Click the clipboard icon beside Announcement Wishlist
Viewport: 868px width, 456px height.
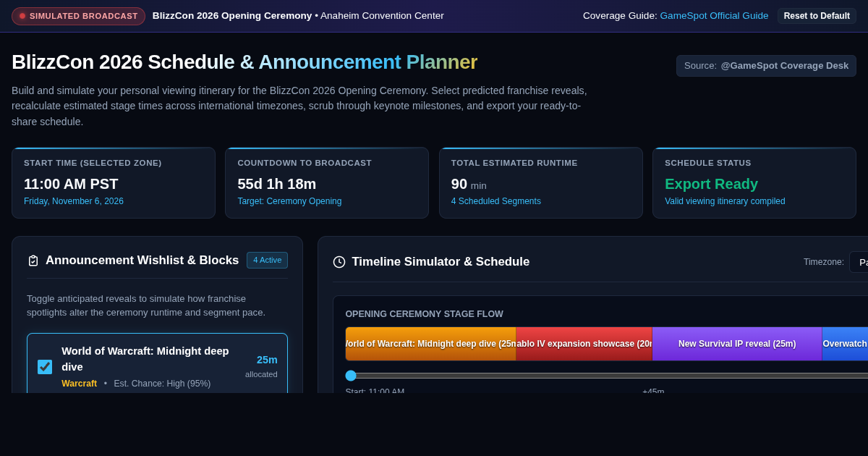(33, 261)
